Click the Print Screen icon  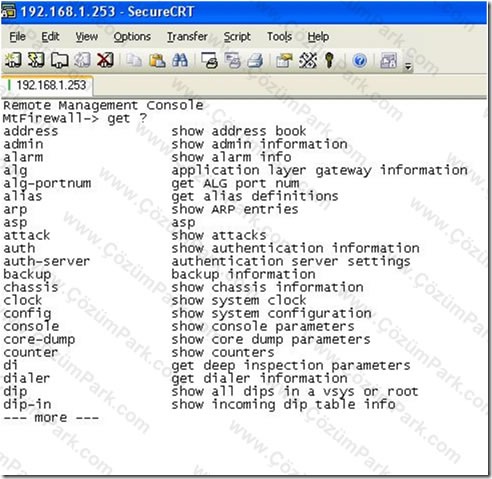coord(210,61)
